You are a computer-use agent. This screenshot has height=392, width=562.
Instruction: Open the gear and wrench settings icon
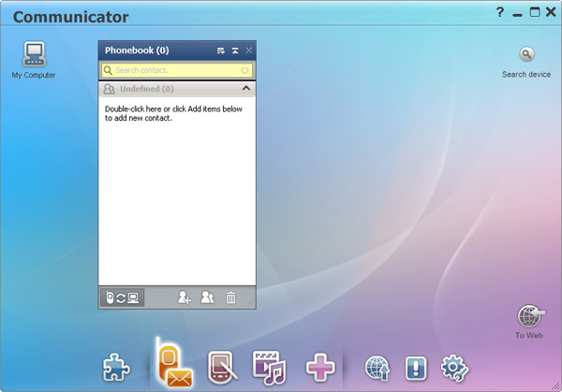[454, 368]
